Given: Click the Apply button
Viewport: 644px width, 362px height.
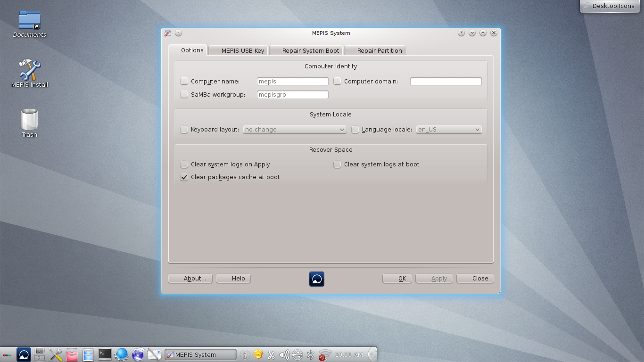Looking at the screenshot, I should [434, 279].
